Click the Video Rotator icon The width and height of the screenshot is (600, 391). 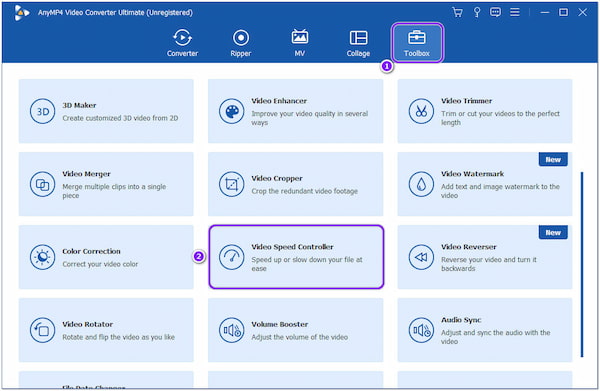click(42, 330)
